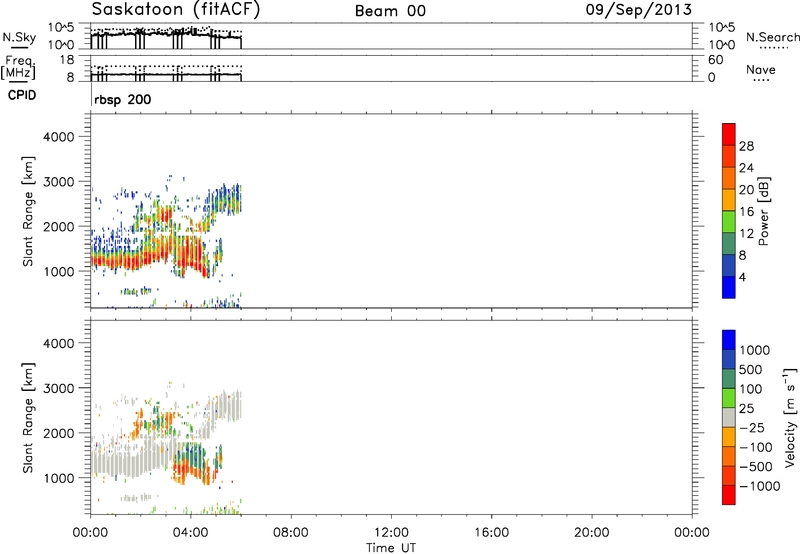This screenshot has height=554, width=800.
Task: Click the blue bottom segment of the power colorbar
Action: tap(729, 287)
